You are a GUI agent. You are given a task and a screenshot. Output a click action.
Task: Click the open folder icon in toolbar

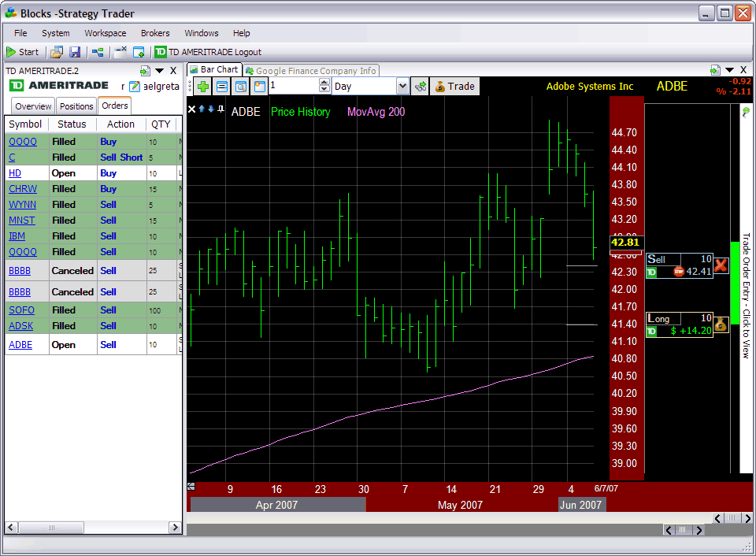[57, 52]
